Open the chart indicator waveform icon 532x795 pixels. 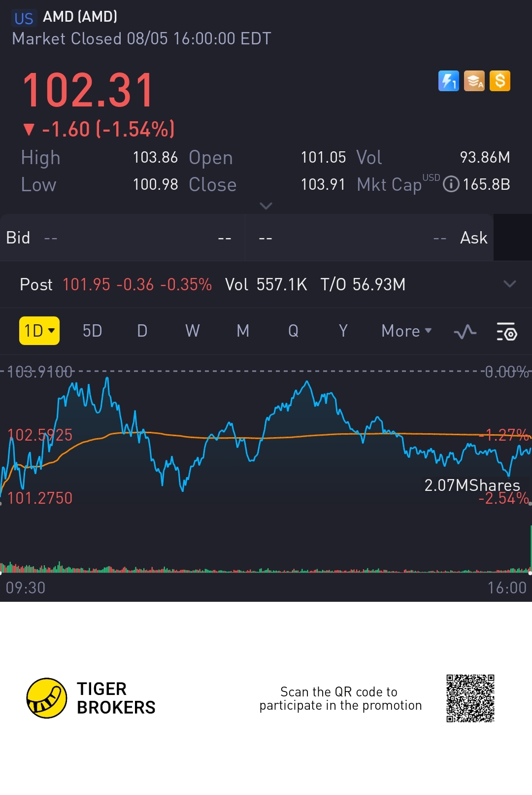pos(465,332)
